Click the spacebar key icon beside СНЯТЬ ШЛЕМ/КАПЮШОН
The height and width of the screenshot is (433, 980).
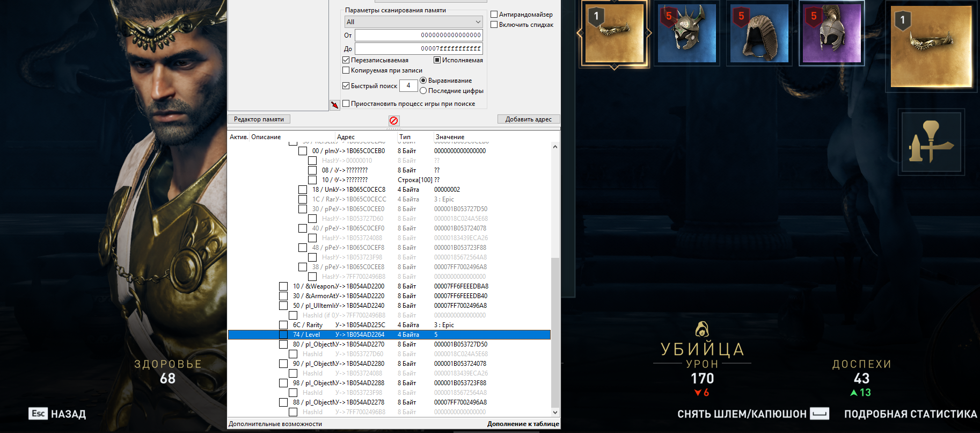pyautogui.click(x=820, y=414)
